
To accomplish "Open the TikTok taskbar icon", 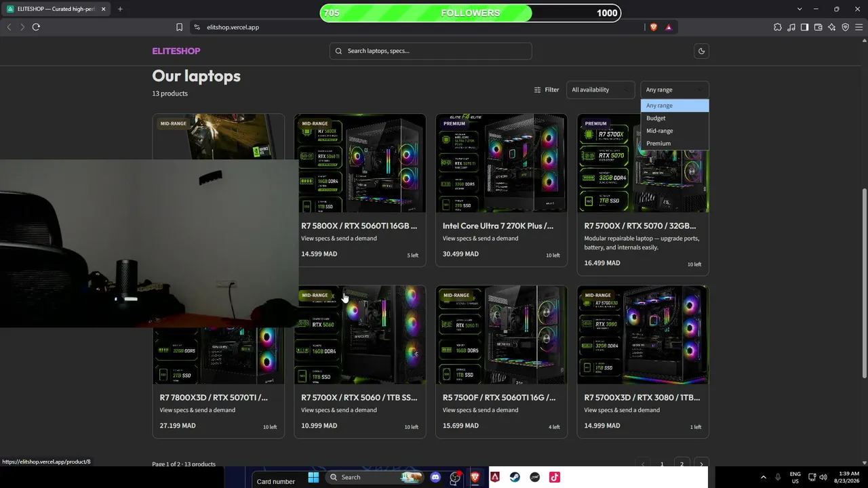I will 555,477.
